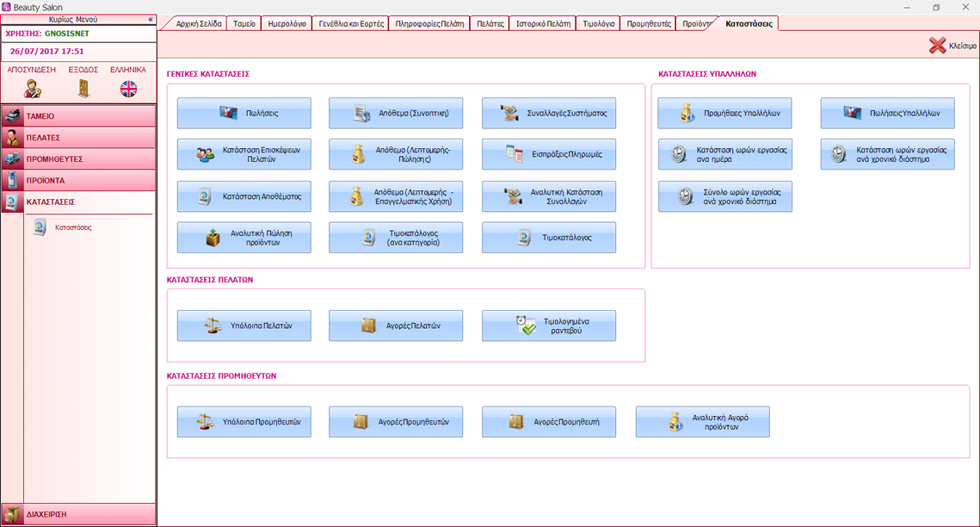Image resolution: width=980 pixels, height=527 pixels.
Task: Collapse the sidebar with the double chevron
Action: (x=150, y=19)
